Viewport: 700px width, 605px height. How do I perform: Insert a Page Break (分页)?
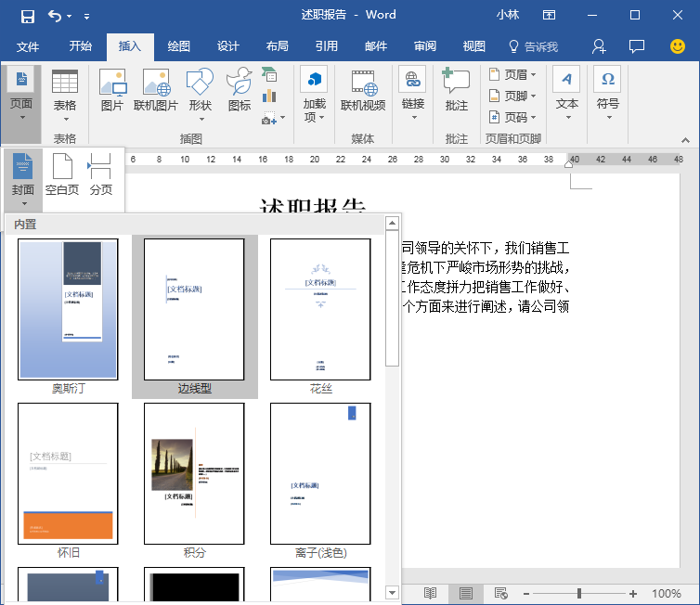(x=101, y=174)
